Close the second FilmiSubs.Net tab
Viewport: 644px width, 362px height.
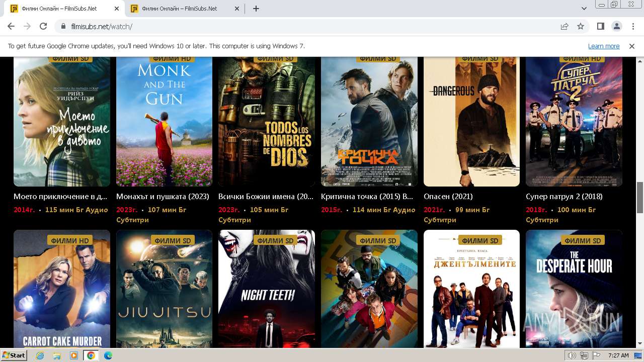[x=237, y=9]
